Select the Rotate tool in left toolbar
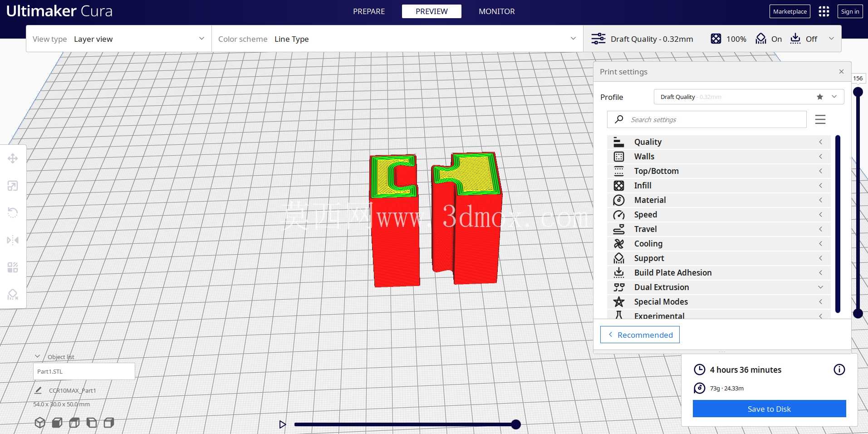Viewport: 868px width, 434px height. [13, 213]
